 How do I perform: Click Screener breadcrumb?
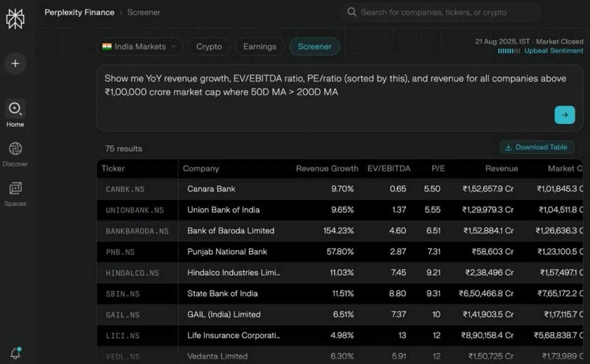tap(144, 13)
